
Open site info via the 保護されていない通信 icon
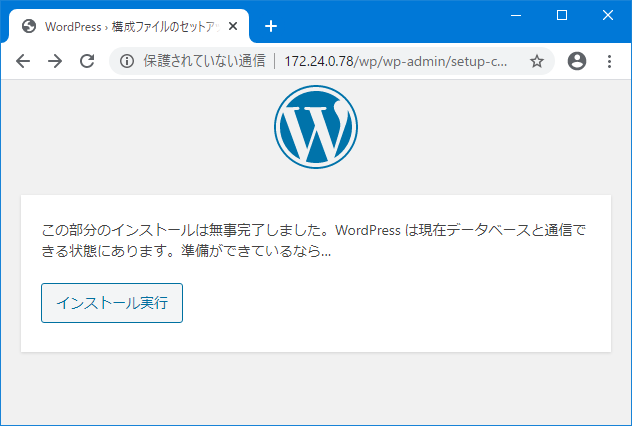pos(127,61)
